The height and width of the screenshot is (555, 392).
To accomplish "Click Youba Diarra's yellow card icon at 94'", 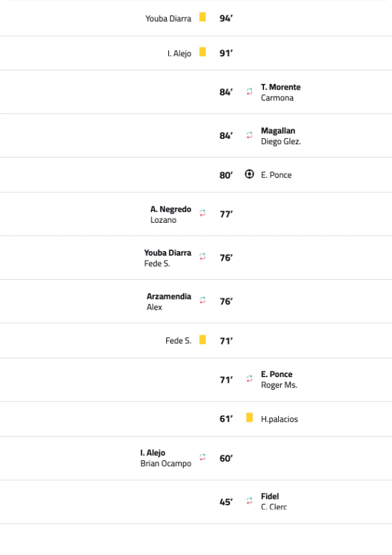I will pyautogui.click(x=203, y=18).
